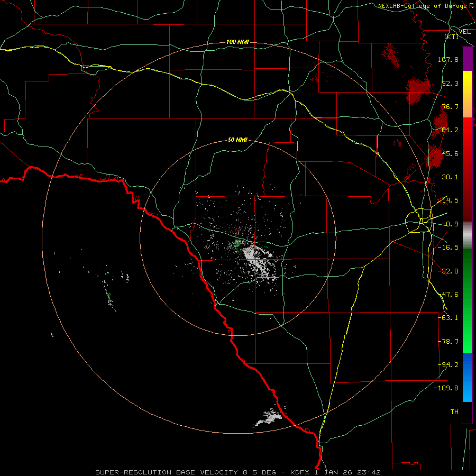Click the 76.7 velocity scale value
The width and height of the screenshot is (476, 476).
click(450, 106)
